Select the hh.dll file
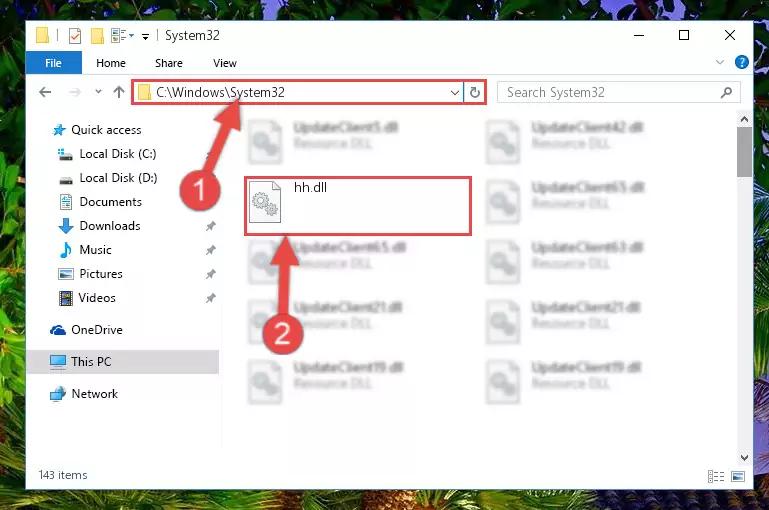Image resolution: width=769 pixels, height=510 pixels. (x=358, y=206)
